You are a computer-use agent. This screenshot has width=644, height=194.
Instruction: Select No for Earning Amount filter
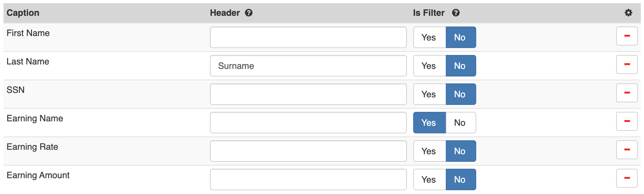[x=460, y=179]
